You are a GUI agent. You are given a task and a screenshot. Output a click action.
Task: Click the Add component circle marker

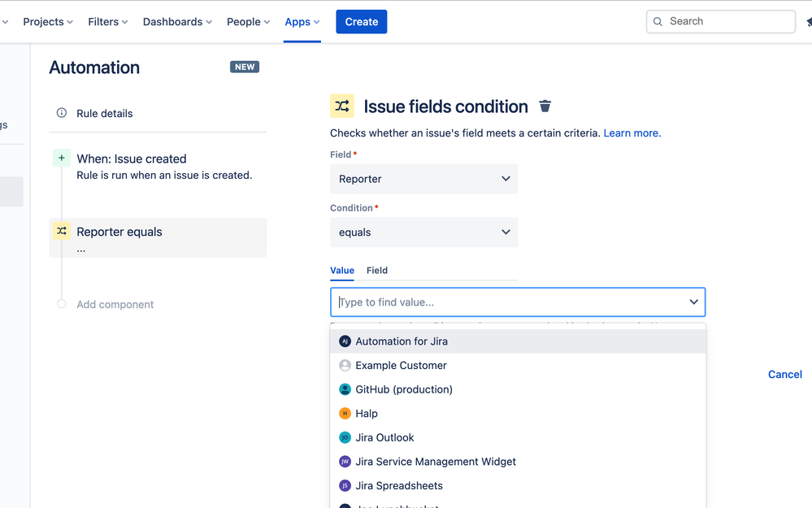(x=62, y=304)
